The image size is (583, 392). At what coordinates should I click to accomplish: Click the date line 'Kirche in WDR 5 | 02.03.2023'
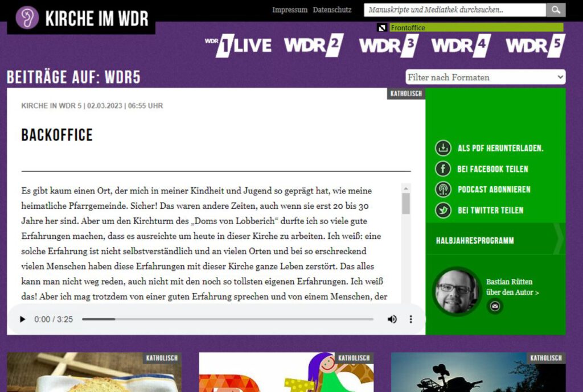click(x=92, y=106)
